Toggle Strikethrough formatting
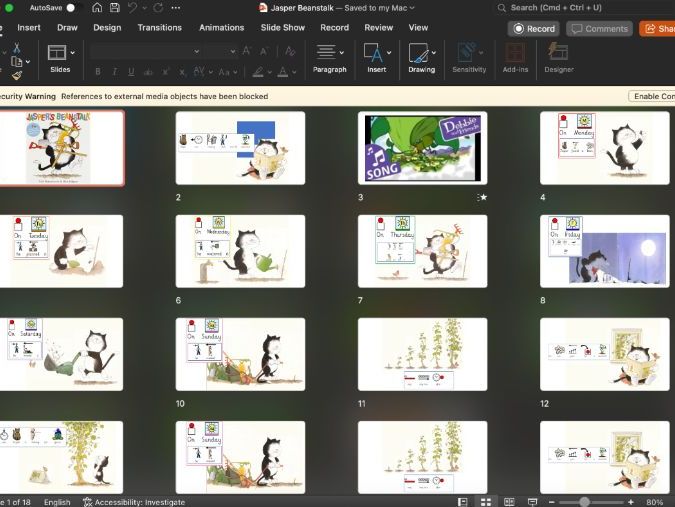 click(148, 72)
